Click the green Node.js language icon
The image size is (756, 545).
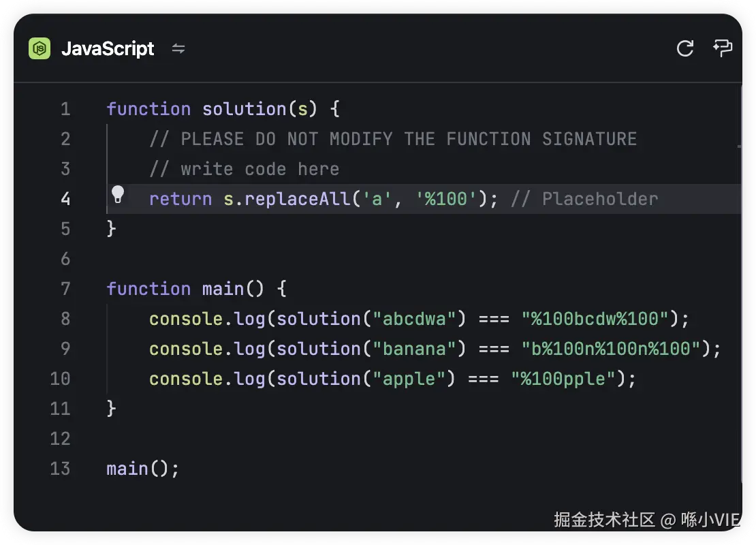(40, 48)
